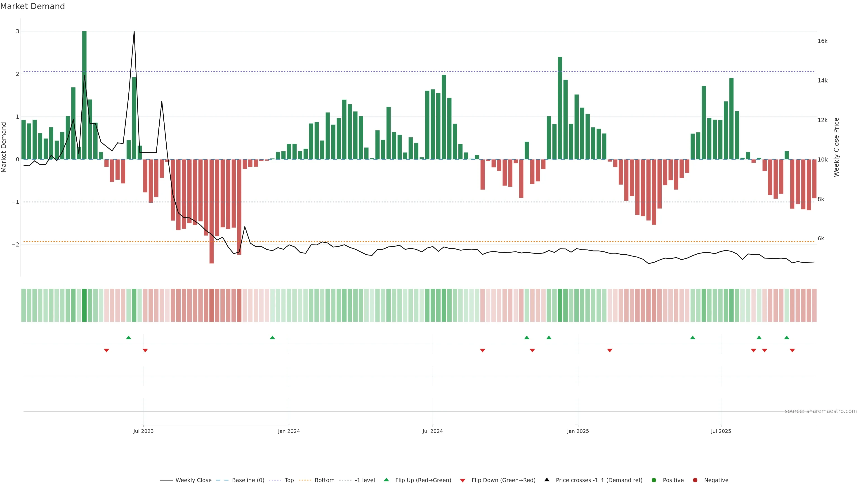Click the red Flip Down legend triangle
Viewport: 868px width, 488px height.
pos(463,480)
